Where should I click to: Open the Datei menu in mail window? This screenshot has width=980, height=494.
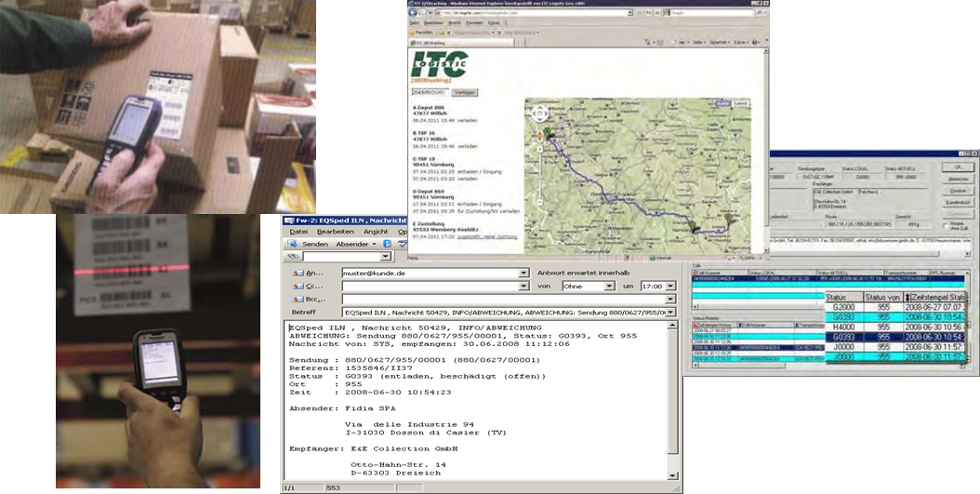[298, 232]
